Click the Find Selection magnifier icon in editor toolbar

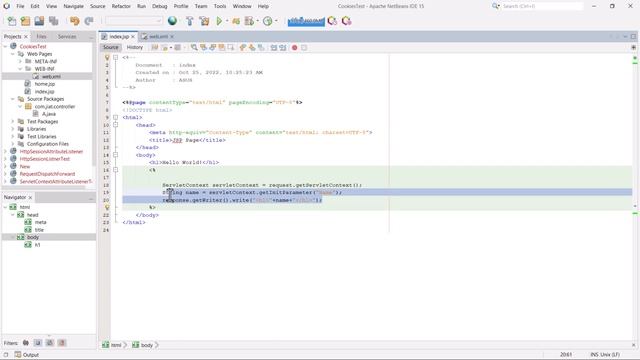194,48
